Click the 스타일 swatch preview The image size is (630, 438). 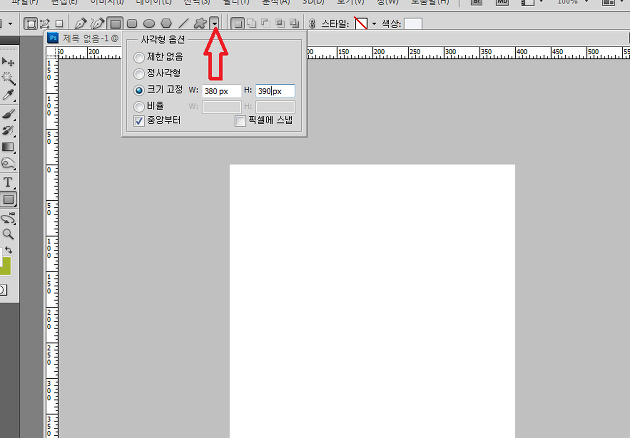pos(361,24)
